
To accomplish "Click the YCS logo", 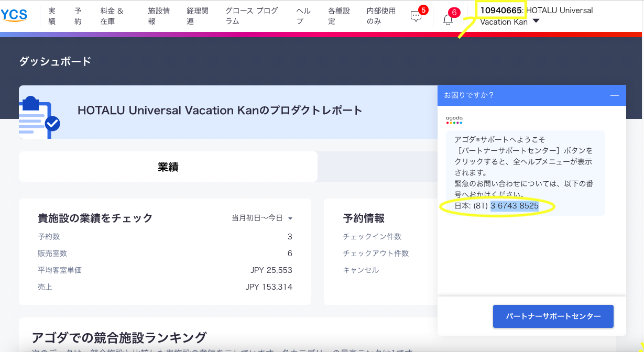I will 15,15.
